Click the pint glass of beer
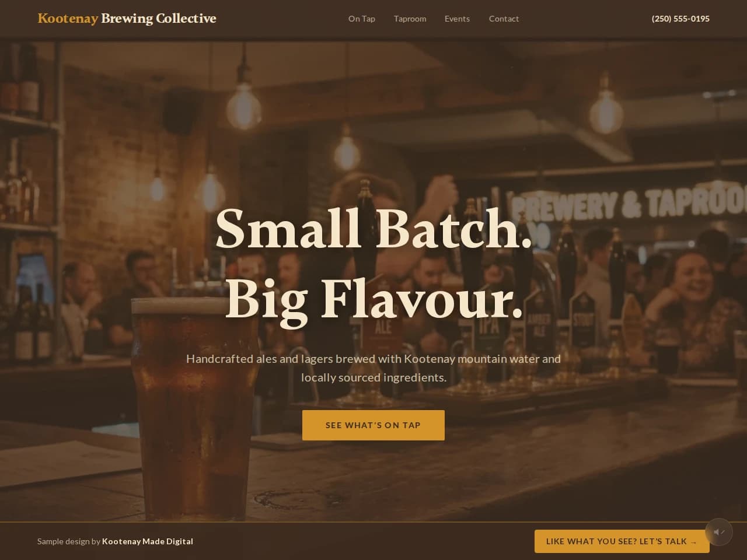 [193, 408]
